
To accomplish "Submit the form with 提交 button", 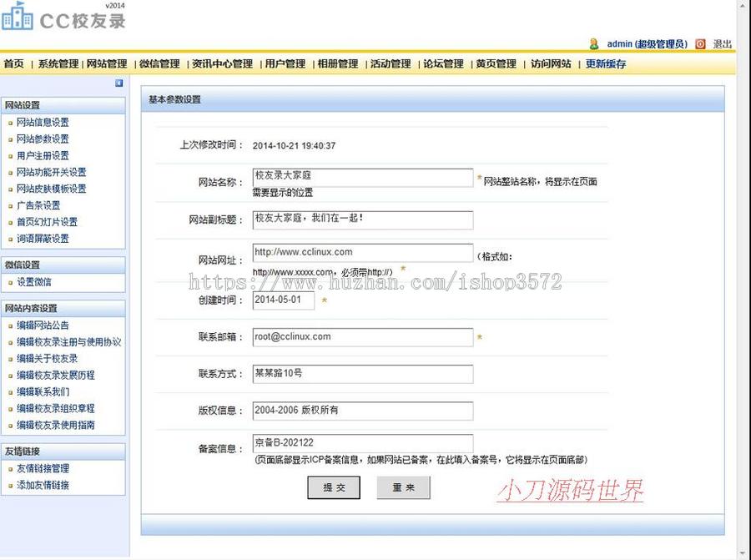I will (x=334, y=487).
